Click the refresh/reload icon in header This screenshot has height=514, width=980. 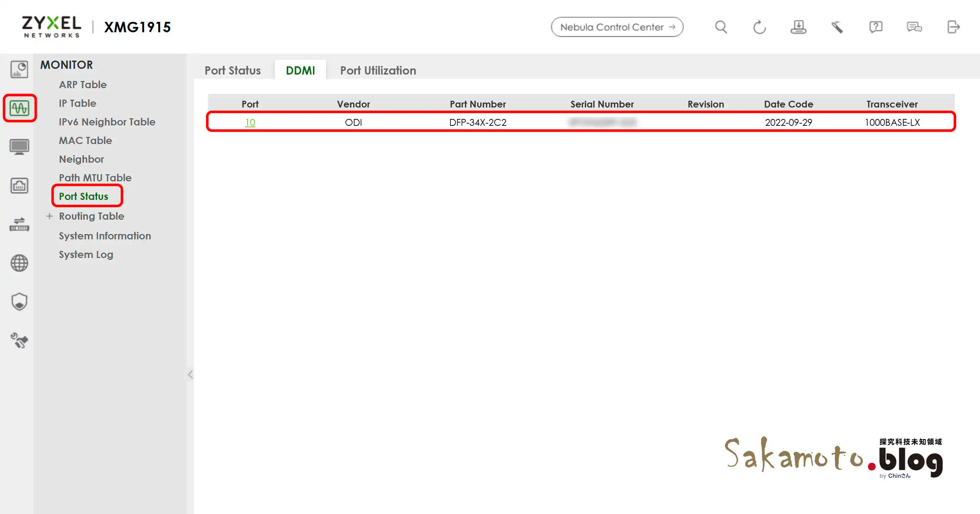click(x=759, y=27)
